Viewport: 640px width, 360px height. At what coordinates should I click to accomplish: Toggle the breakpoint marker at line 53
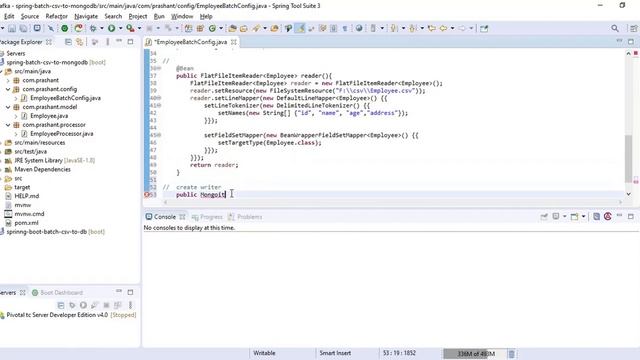click(147, 195)
